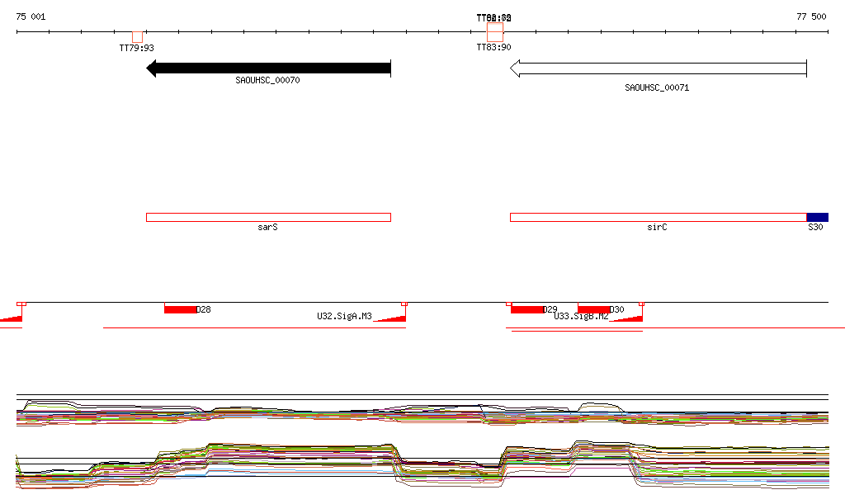This screenshot has width=845, height=504.
Task: Click the sirC red outlined gene box
Action: pos(658,218)
